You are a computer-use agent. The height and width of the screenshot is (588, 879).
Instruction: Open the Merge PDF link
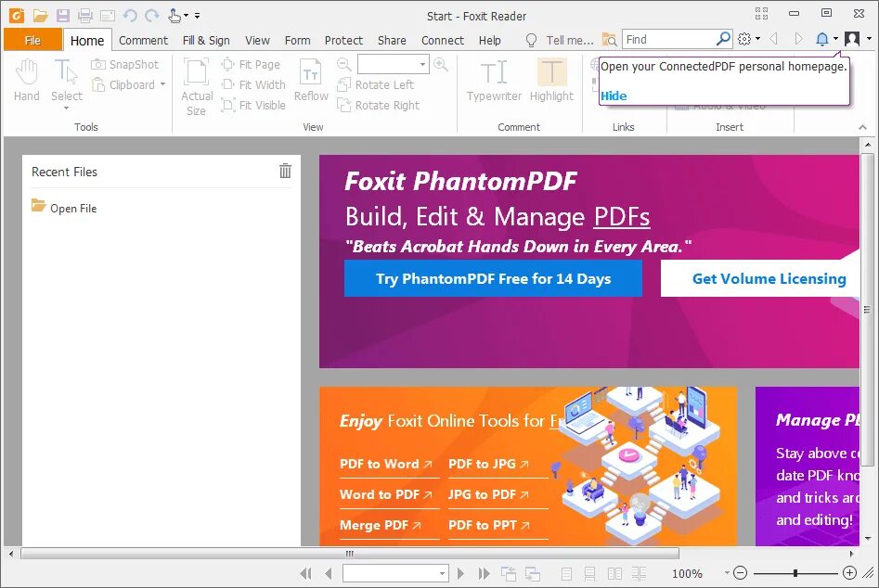[380, 525]
